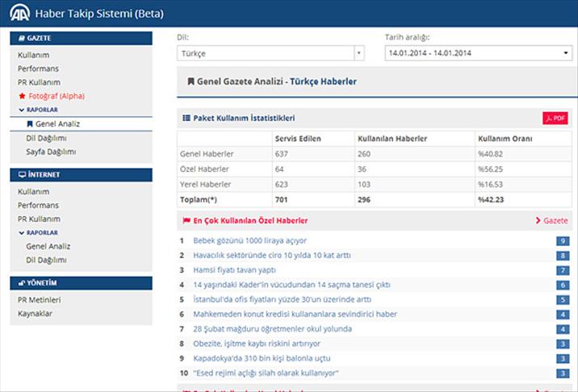Click the count badge 9 for Bebek gözünü
The height and width of the screenshot is (392, 578).
click(562, 240)
